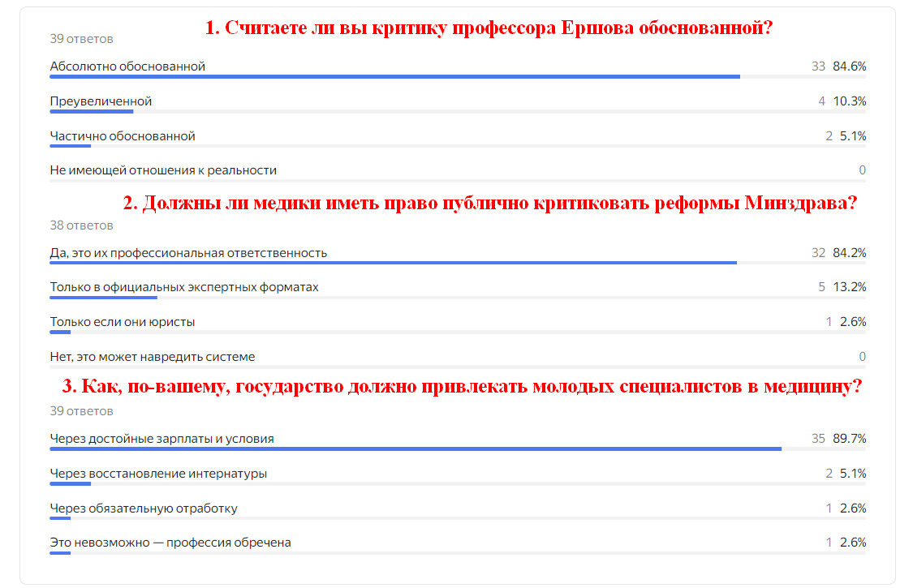Select "Только в официальных экспертных форматах"
Viewport: 913px width, 588px height.
pyautogui.click(x=184, y=286)
